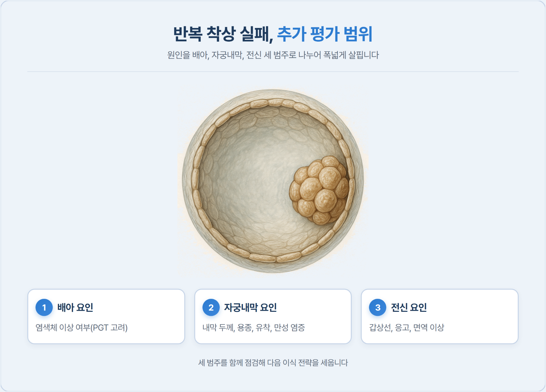Click the outer cell ring at top of illustration
The image size is (546, 392).
coord(273,102)
